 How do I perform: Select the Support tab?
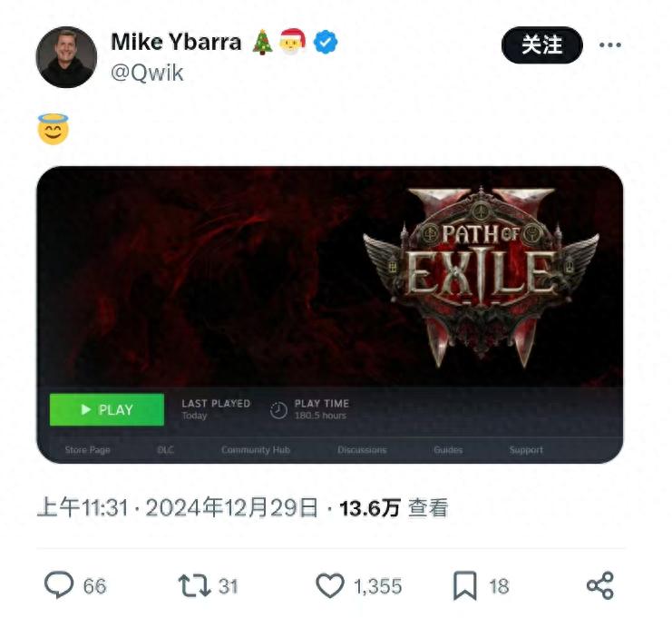[526, 450]
